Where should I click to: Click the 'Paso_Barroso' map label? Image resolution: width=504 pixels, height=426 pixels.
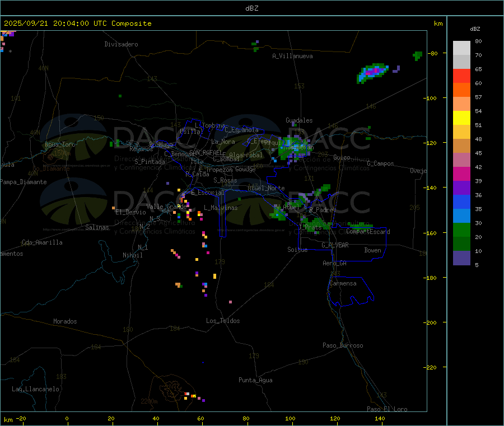tap(343, 345)
